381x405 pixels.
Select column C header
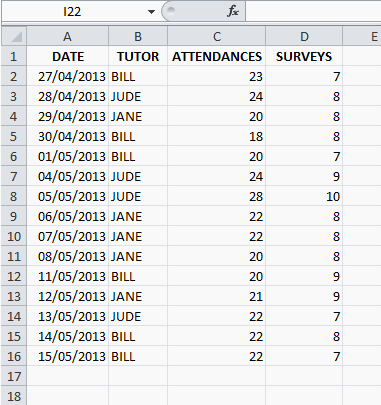[x=217, y=36]
